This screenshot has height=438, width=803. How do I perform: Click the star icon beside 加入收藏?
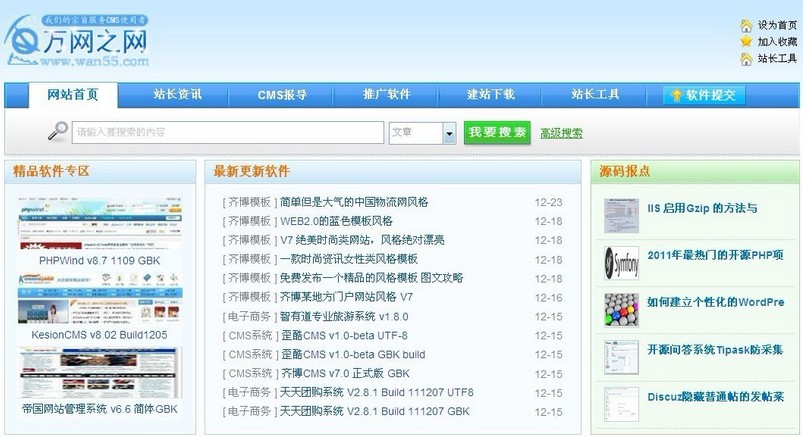pyautogui.click(x=746, y=41)
